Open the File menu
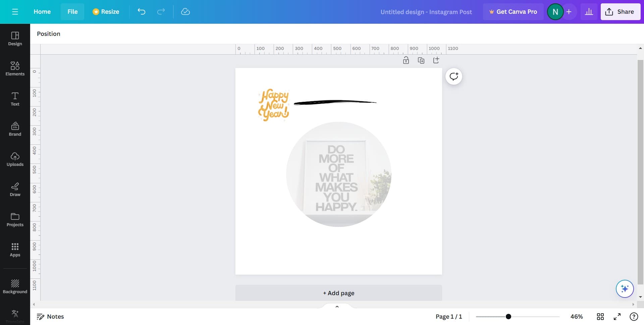The height and width of the screenshot is (325, 644). (72, 11)
